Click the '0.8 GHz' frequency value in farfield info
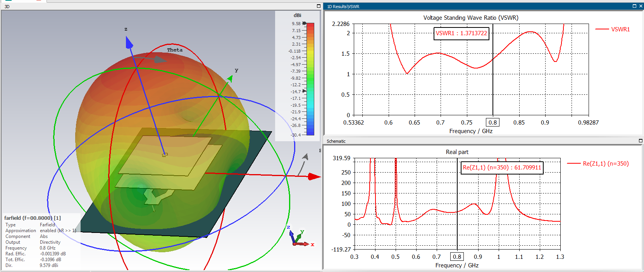This screenshot has width=644, height=272. (x=47, y=248)
